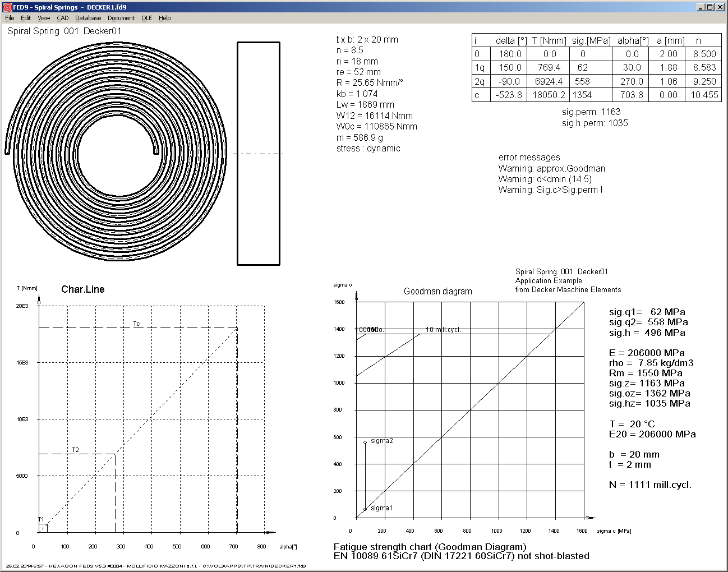
Task: Open the CAD menu
Action: click(63, 18)
